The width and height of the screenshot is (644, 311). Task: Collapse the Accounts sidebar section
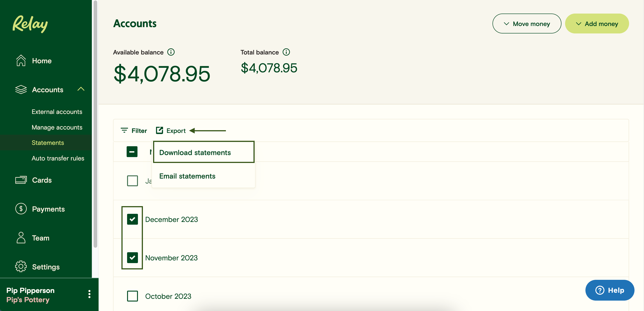[x=81, y=89]
